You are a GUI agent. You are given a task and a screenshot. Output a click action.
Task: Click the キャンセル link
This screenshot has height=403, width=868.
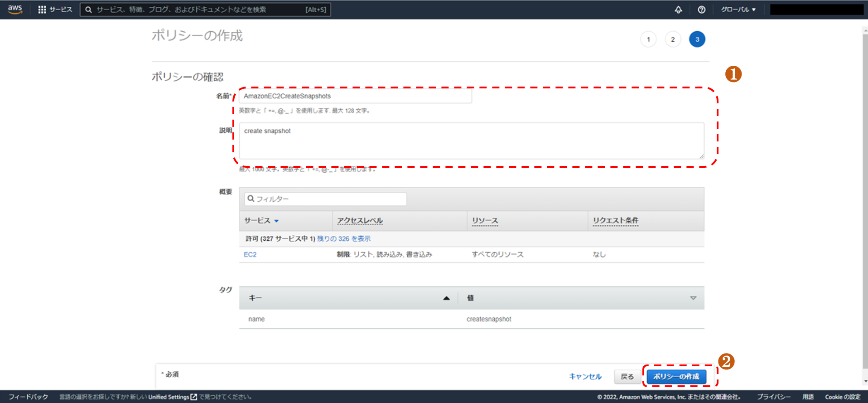pos(585,377)
